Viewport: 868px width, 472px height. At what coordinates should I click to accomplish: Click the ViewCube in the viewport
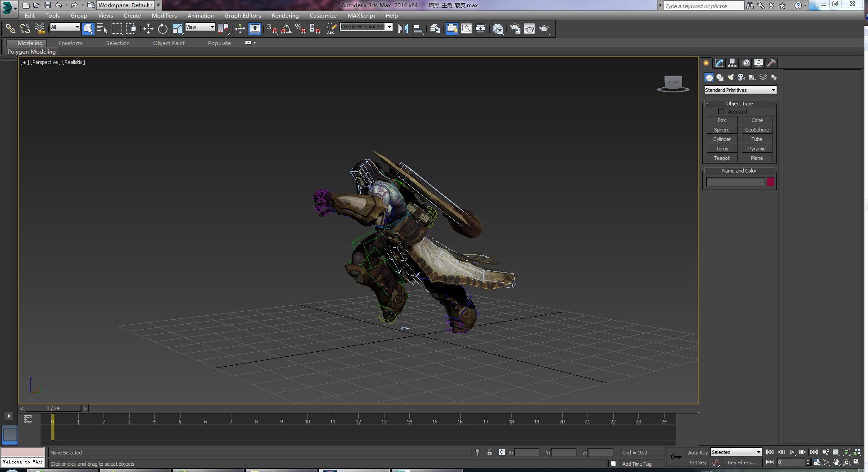674,83
